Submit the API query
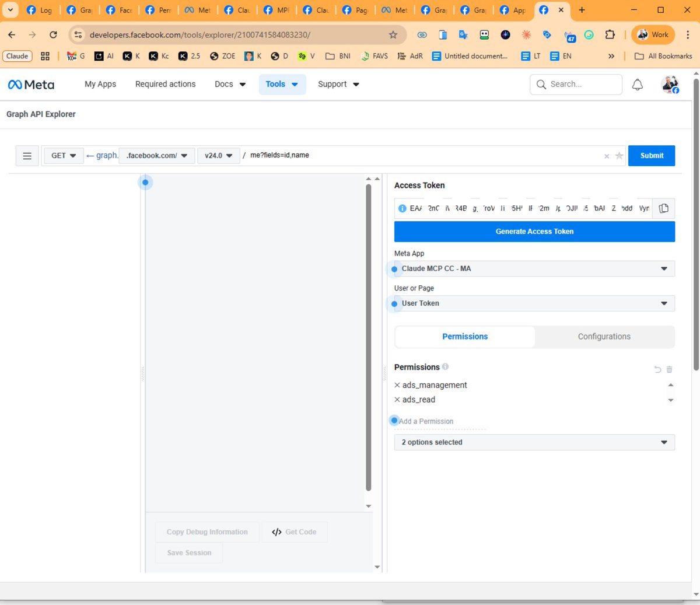 click(x=652, y=156)
